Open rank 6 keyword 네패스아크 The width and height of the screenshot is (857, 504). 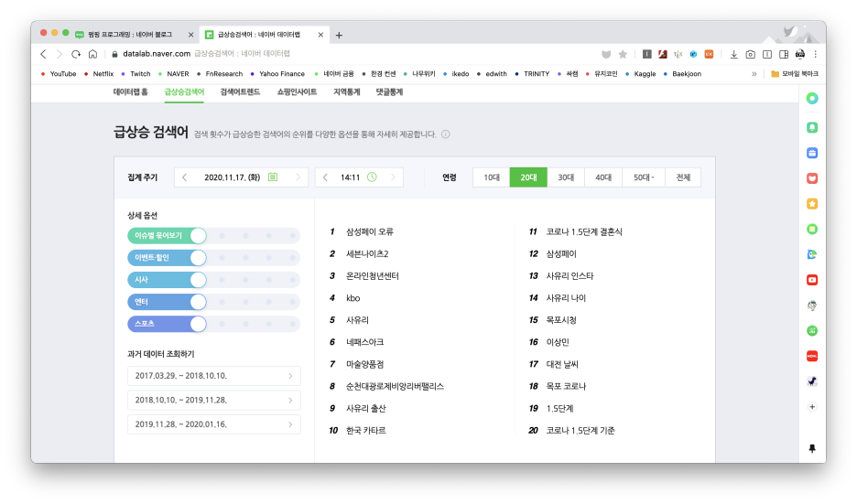(x=364, y=342)
